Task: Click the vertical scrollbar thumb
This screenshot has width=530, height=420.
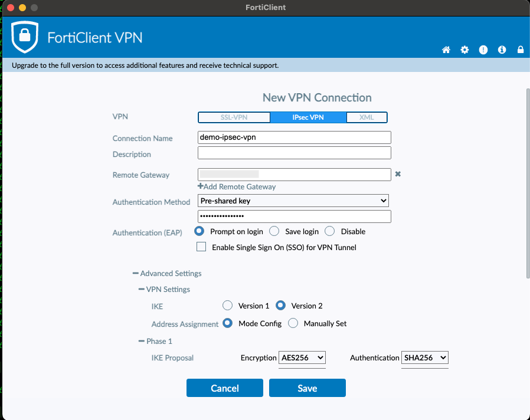Action: pyautogui.click(x=528, y=183)
